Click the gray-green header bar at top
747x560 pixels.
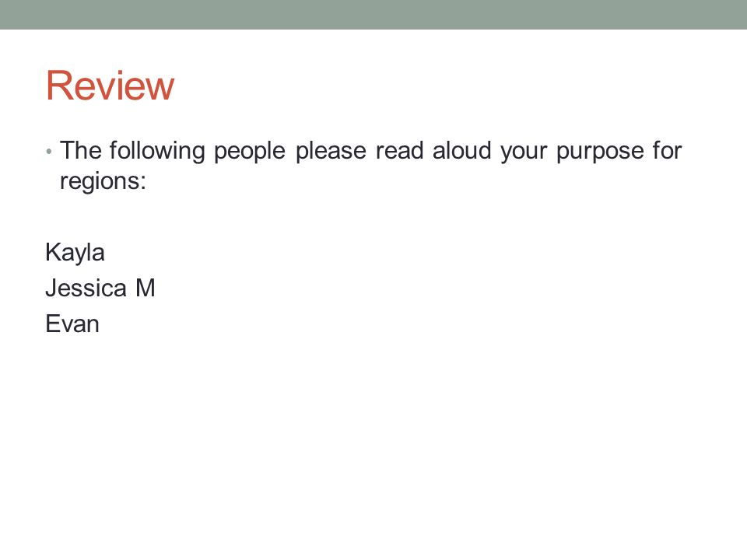[373, 14]
